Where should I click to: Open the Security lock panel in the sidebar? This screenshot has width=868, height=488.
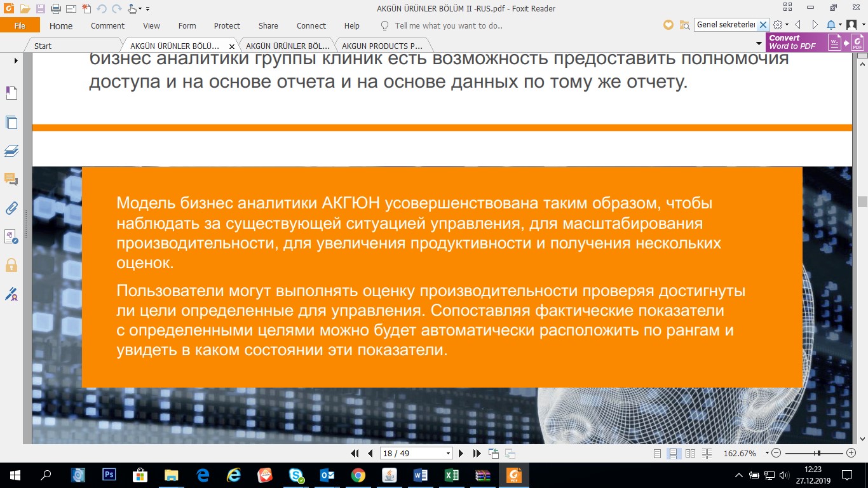coord(11,265)
